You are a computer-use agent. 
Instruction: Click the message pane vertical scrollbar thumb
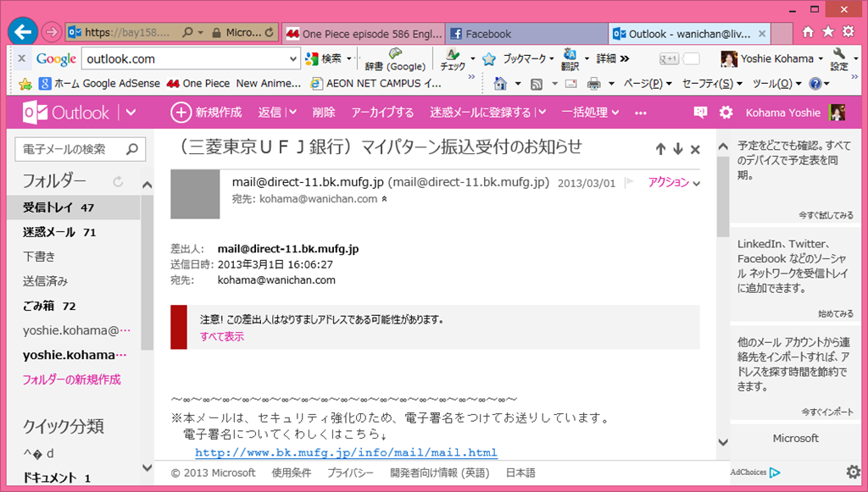pyautogui.click(x=723, y=196)
